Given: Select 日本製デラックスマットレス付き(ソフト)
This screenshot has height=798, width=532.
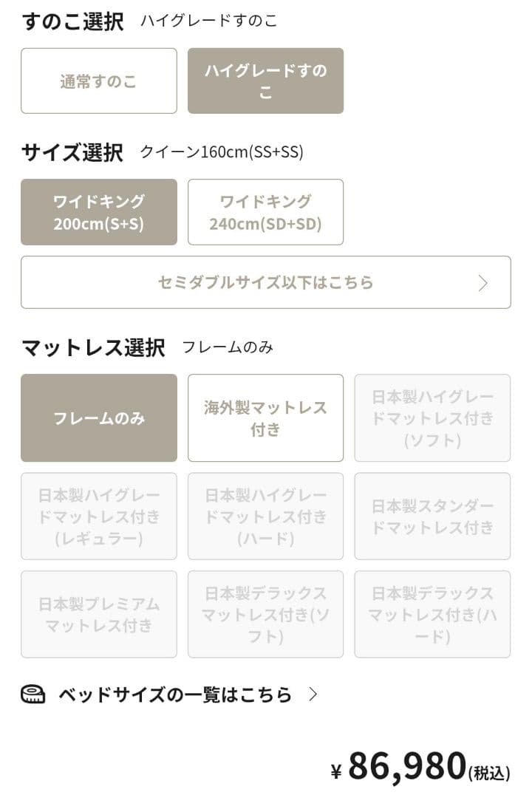Looking at the screenshot, I should coord(265,614).
